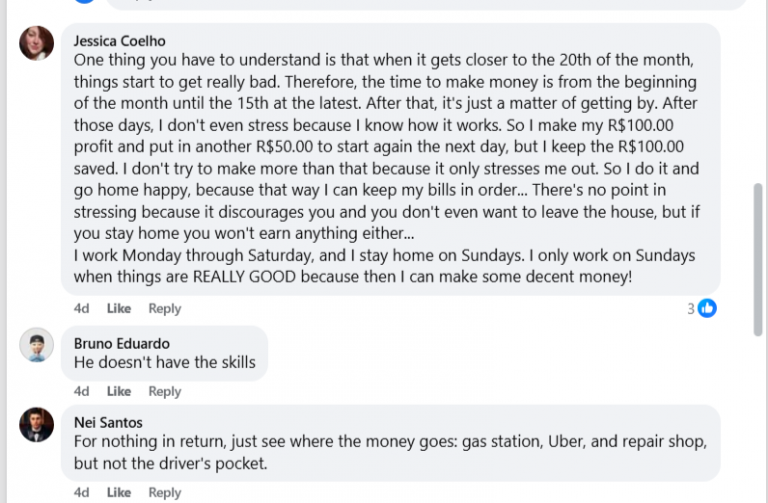Viewport: 768px width, 503px height.
Task: Click Nei Santos's comment about gas station
Action: (390, 452)
